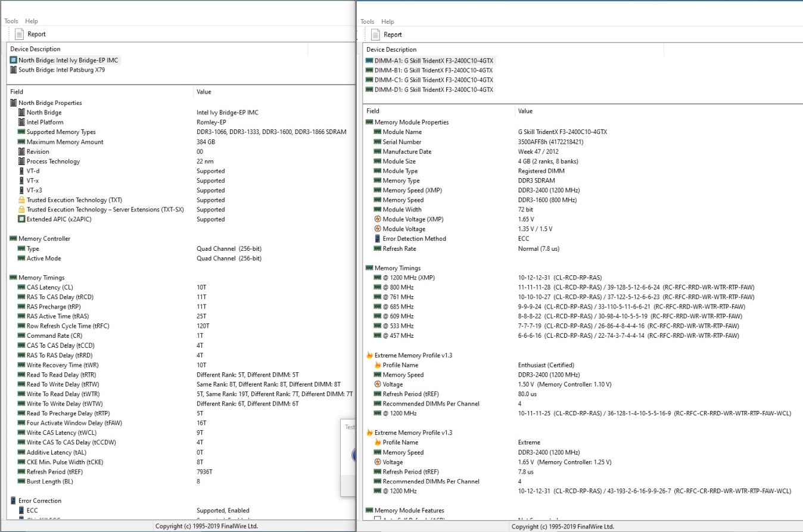Select the @ 457 MHz timing row
The image size is (803, 532).
click(x=583, y=336)
